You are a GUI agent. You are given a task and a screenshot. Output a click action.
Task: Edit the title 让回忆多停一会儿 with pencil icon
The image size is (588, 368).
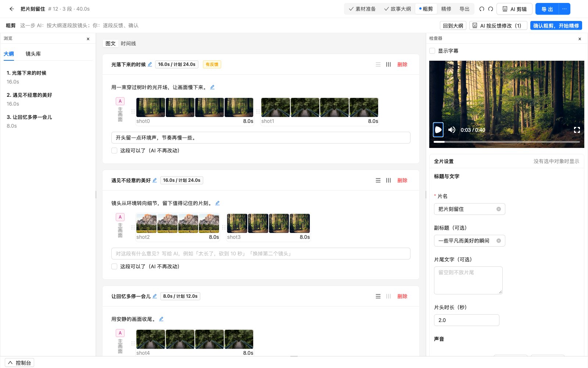155,296
